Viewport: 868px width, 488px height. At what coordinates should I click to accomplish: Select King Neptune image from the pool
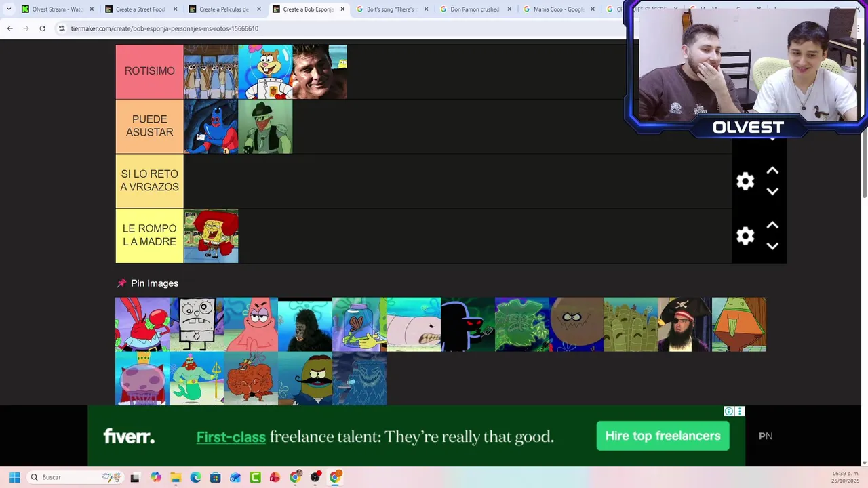click(197, 378)
